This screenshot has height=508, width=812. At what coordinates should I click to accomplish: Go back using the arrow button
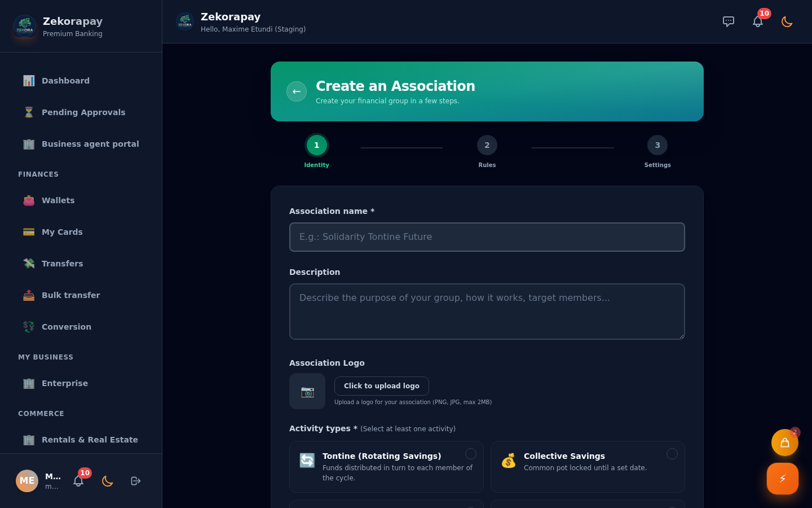(x=297, y=91)
